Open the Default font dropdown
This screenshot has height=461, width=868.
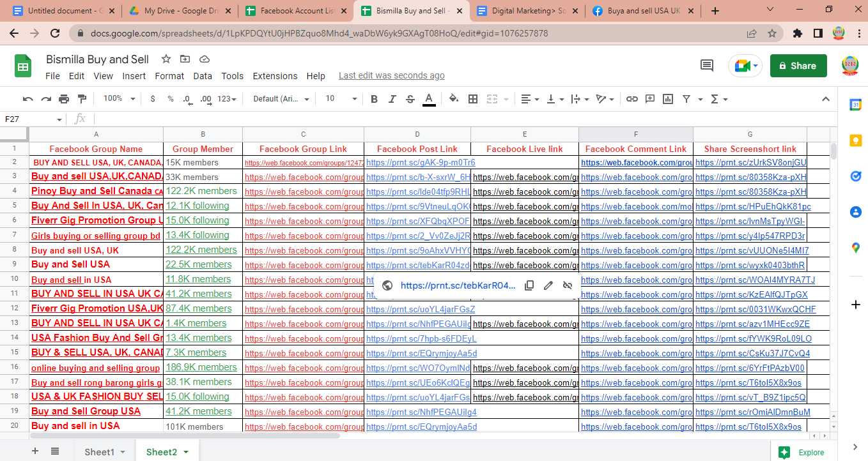click(281, 99)
